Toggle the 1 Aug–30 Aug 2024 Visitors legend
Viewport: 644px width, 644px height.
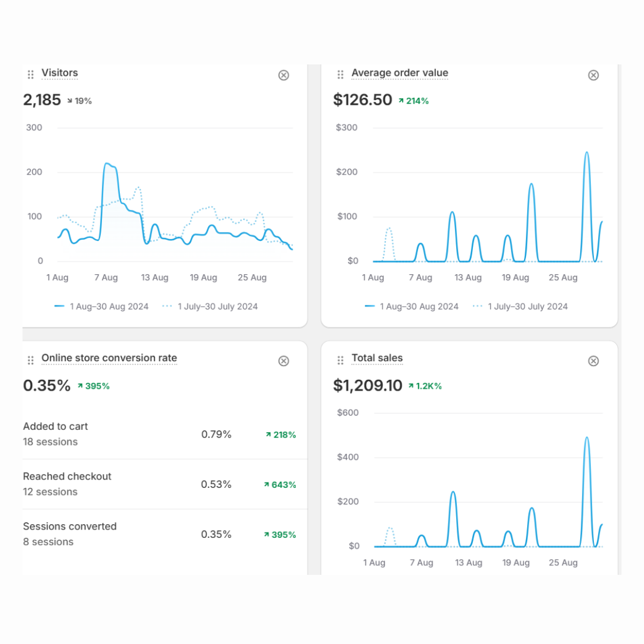click(x=101, y=306)
